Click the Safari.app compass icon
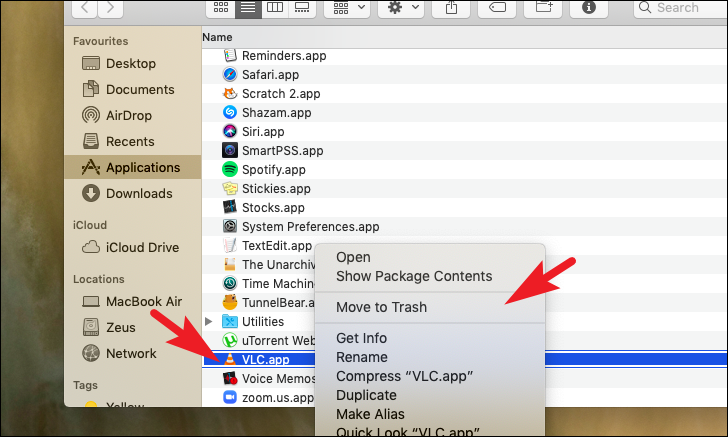The image size is (728, 437). coord(230,74)
